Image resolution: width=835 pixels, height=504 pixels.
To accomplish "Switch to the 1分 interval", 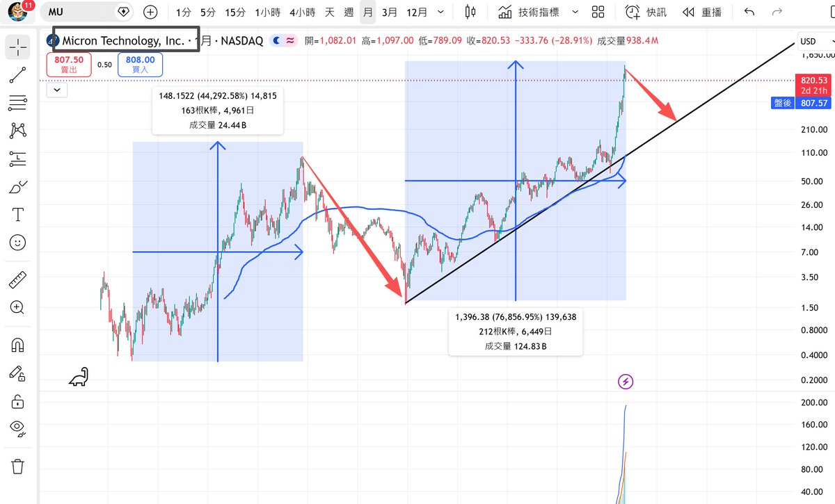I will (184, 12).
